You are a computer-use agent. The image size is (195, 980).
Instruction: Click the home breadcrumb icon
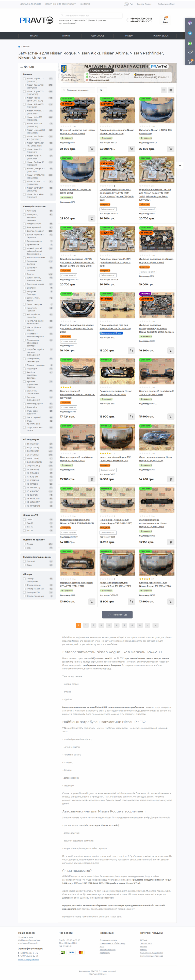pyautogui.click(x=19, y=47)
